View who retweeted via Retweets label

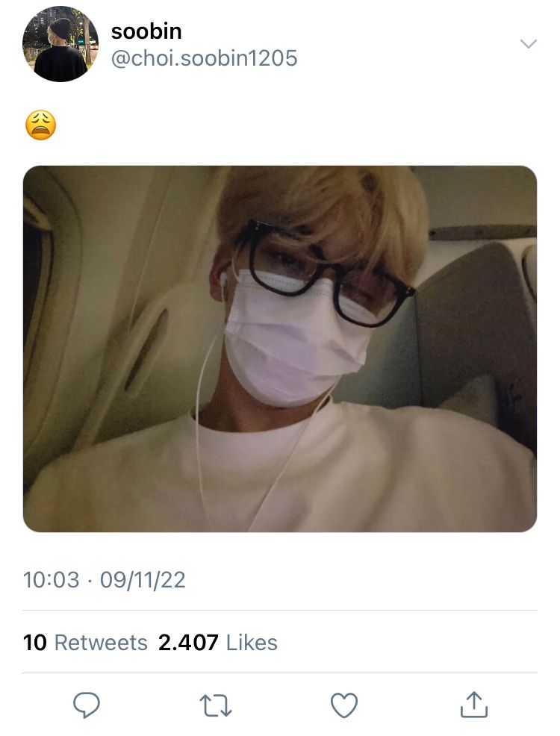101,643
